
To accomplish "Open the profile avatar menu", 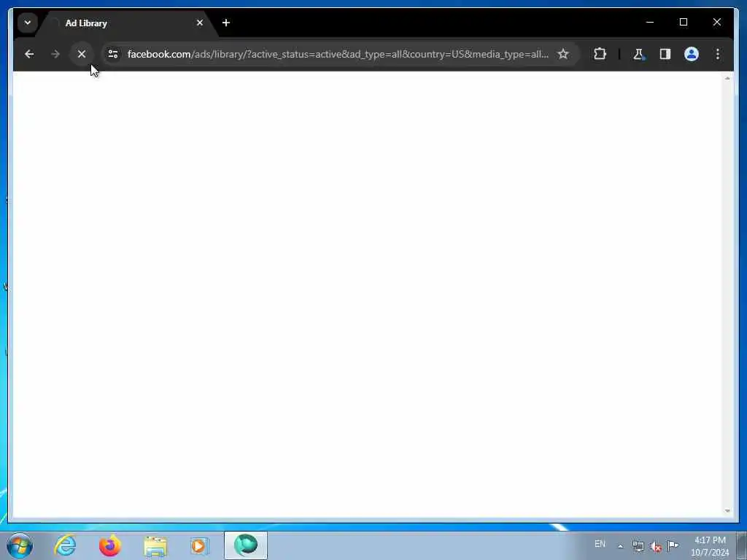I will click(692, 54).
